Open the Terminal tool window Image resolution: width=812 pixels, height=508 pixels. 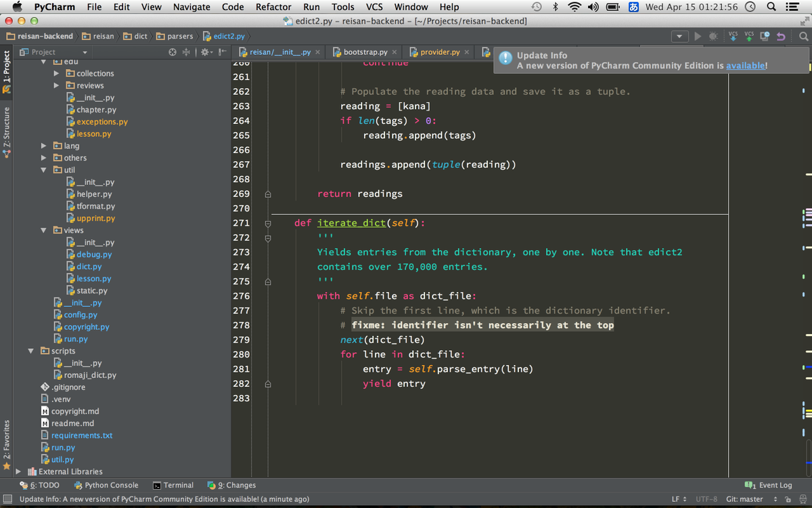coord(173,485)
